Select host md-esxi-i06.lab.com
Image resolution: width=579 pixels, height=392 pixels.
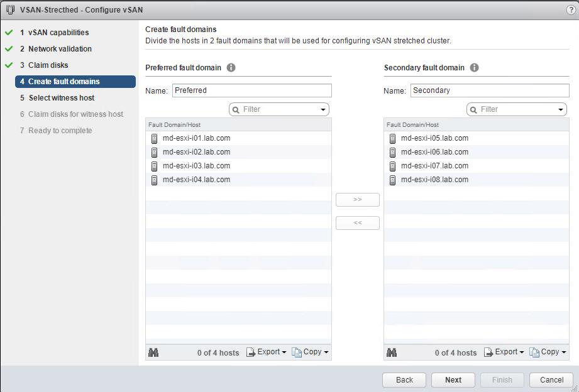pos(477,152)
